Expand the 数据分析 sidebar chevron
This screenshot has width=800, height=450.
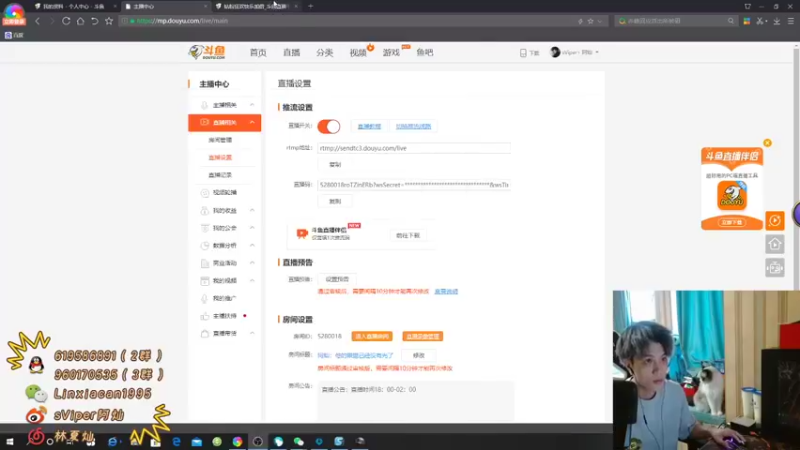pos(252,245)
